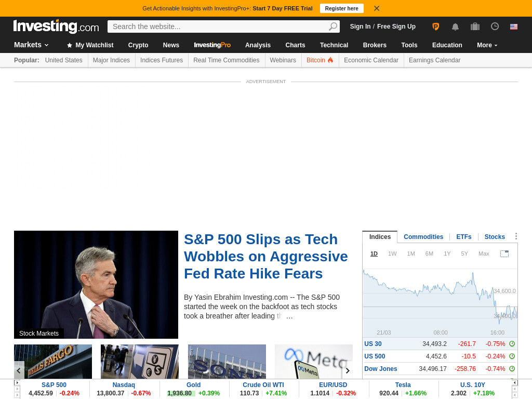Expand the More dropdown menu

(x=487, y=45)
